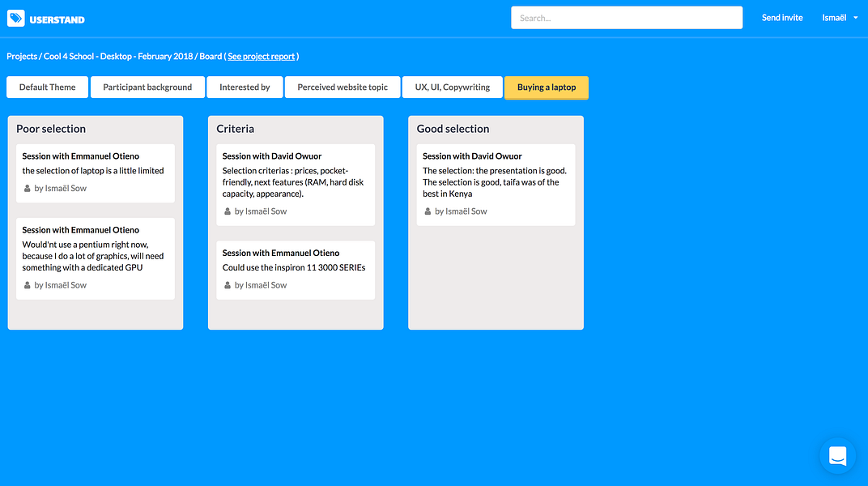Switch to the Default Theme tab
Screen dimensions: 868x486
tap(47, 87)
